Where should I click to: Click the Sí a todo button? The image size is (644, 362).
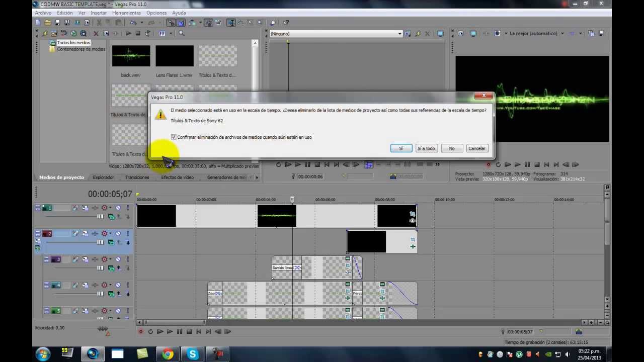tap(426, 148)
